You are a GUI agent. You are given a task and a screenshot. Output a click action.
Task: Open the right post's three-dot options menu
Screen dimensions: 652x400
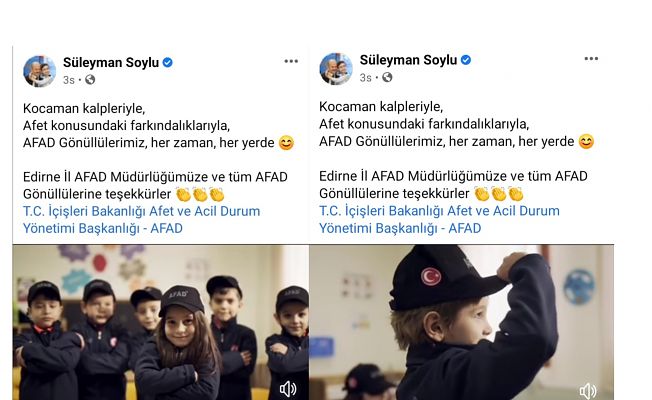click(x=591, y=59)
